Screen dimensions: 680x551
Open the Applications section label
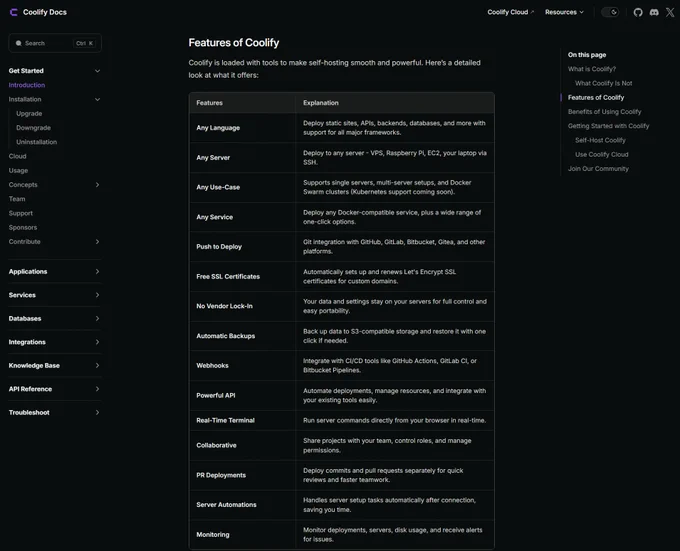[x=28, y=271]
